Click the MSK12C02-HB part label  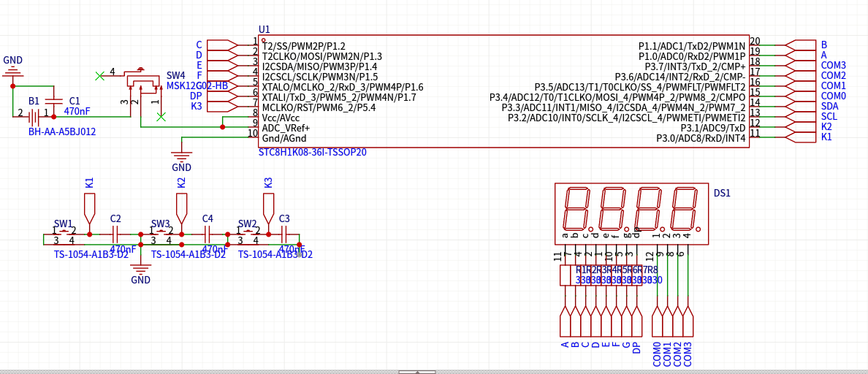coord(197,86)
